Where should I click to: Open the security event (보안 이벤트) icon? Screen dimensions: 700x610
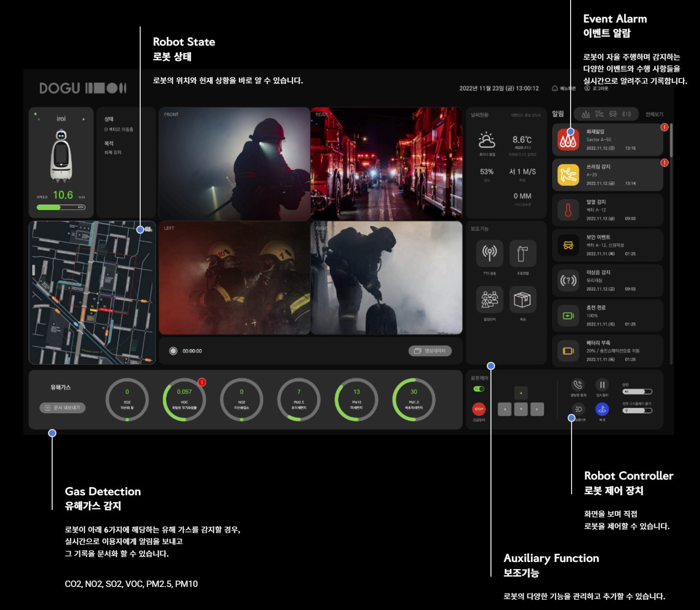click(x=568, y=245)
